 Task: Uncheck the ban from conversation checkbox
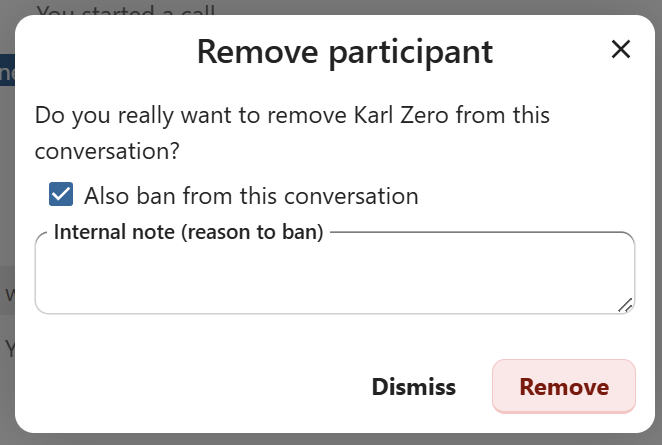(x=61, y=195)
